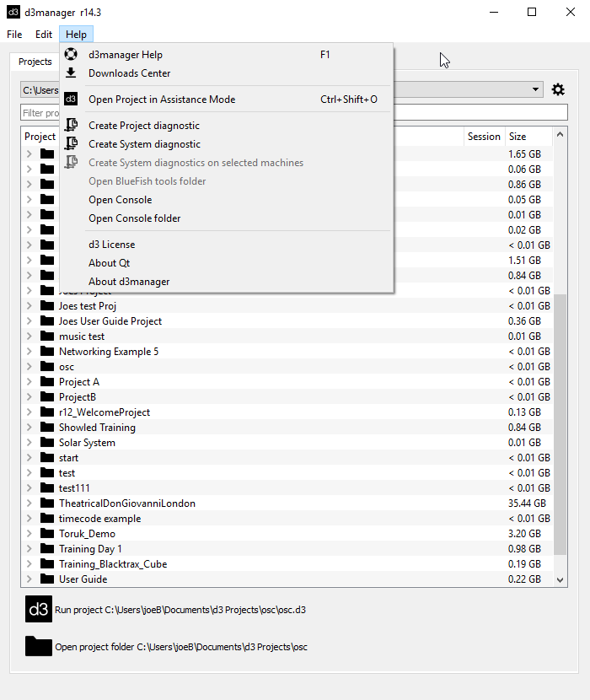Screen dimensions: 590x700
Task: Choose d3manager Help from the menu
Action: point(227,55)
